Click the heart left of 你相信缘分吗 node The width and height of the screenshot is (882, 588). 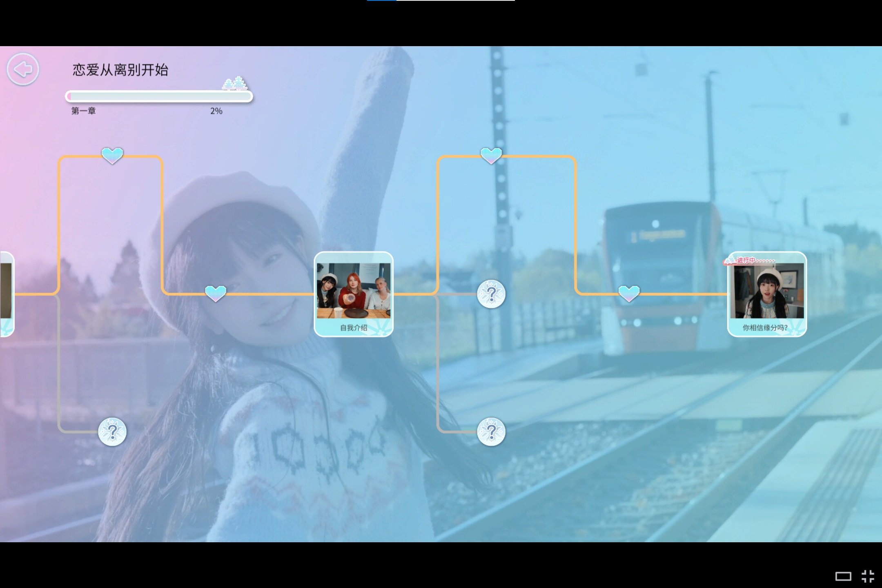[629, 293]
